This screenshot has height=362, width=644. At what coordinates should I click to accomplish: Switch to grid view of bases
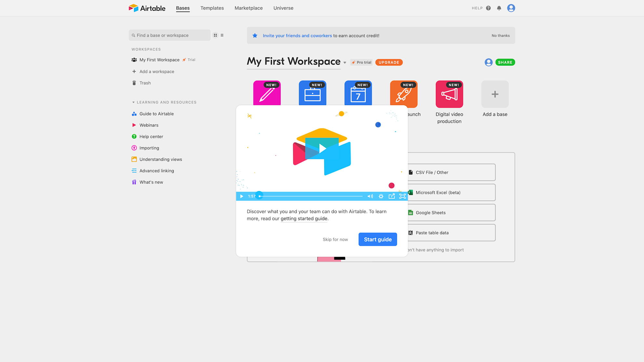(x=215, y=35)
